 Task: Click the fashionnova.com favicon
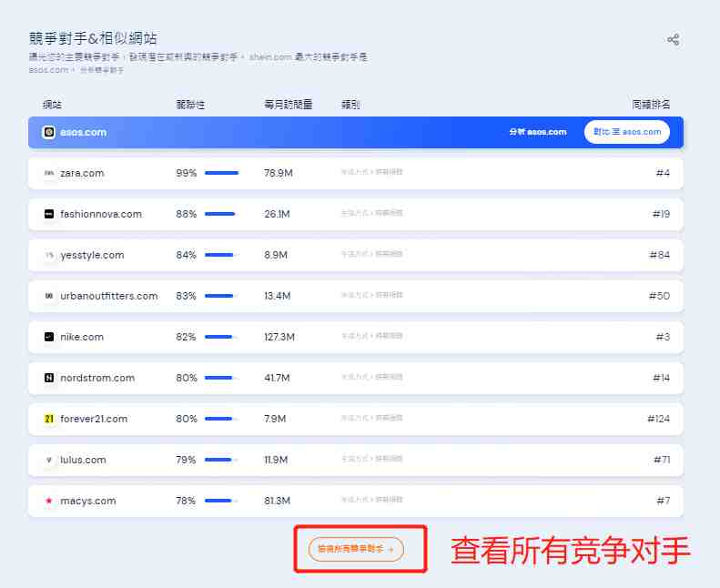point(49,214)
